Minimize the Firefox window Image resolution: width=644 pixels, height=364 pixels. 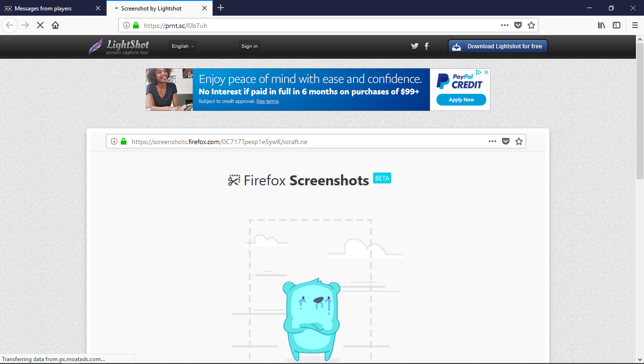(590, 8)
